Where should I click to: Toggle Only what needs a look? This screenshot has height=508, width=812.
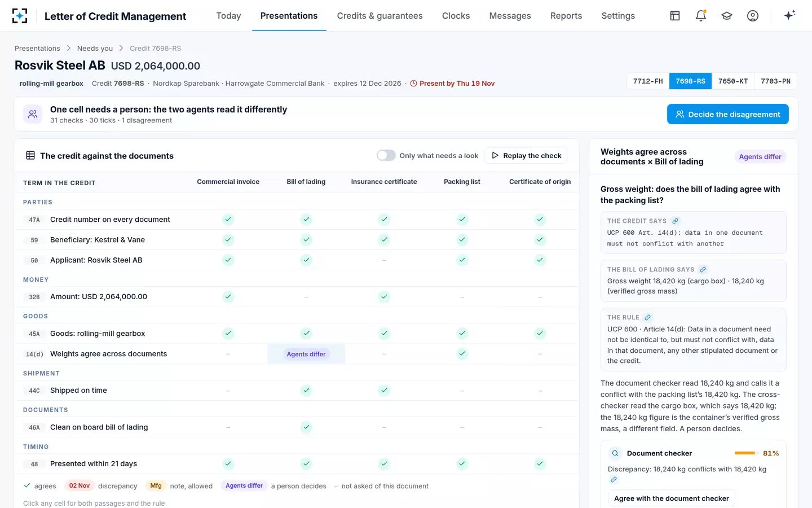386,155
